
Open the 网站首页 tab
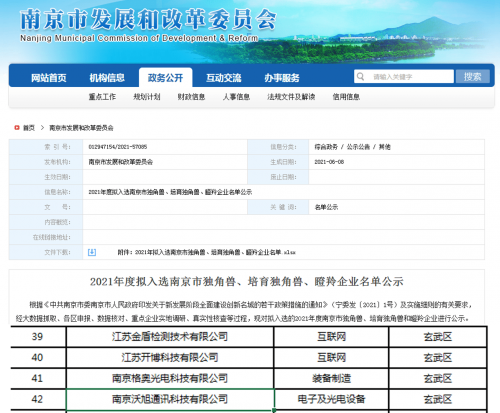tap(49, 78)
